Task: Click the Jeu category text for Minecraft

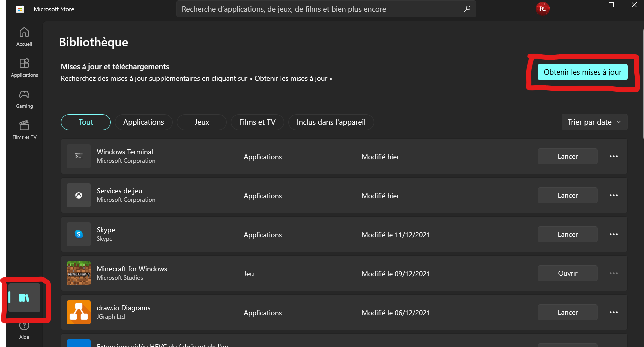Action: click(249, 274)
